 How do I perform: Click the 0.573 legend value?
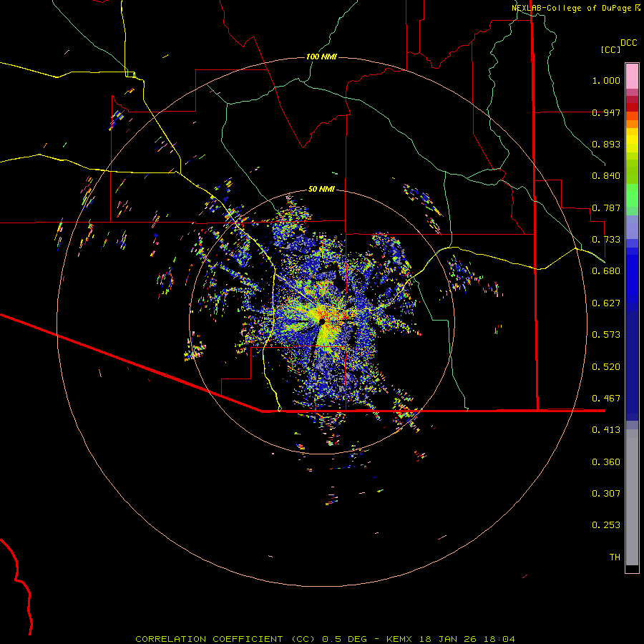tap(606, 335)
